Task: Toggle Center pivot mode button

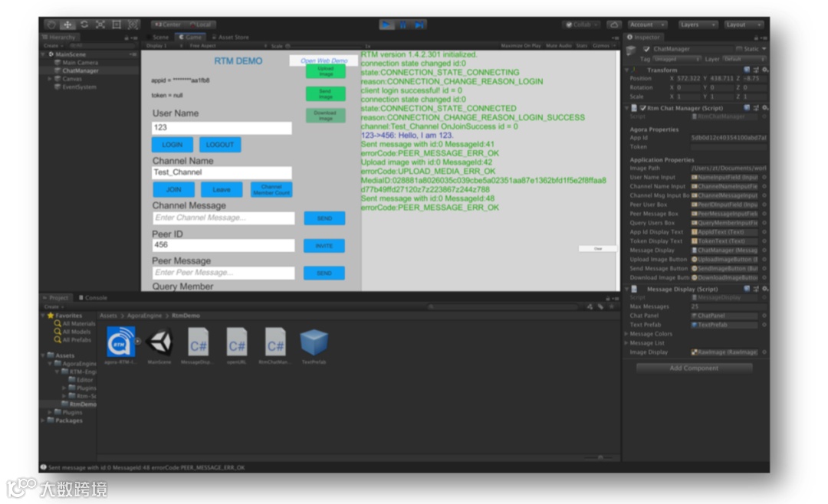Action: tap(168, 25)
